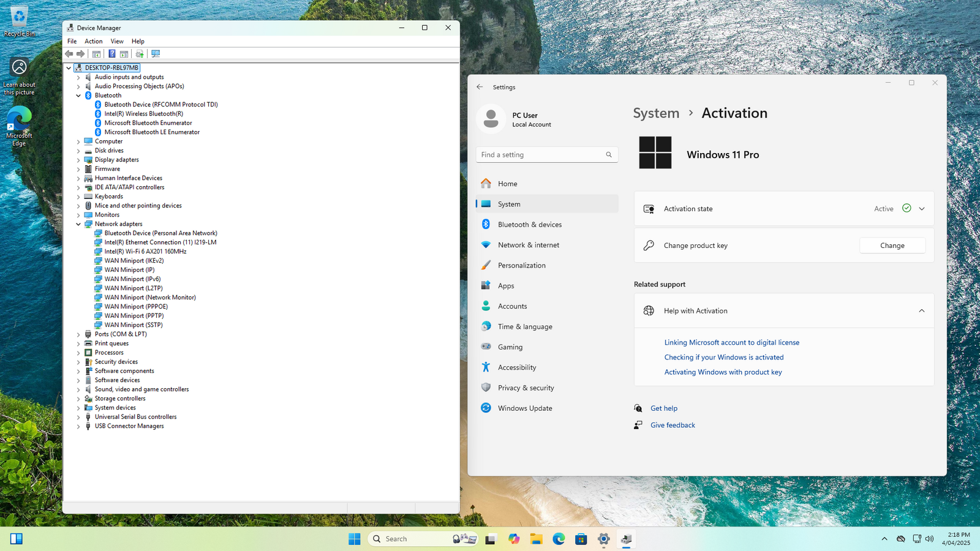Viewport: 980px width, 551px height.
Task: Select Microsoft Bluetooth LE Enumerator
Action: click(152, 132)
